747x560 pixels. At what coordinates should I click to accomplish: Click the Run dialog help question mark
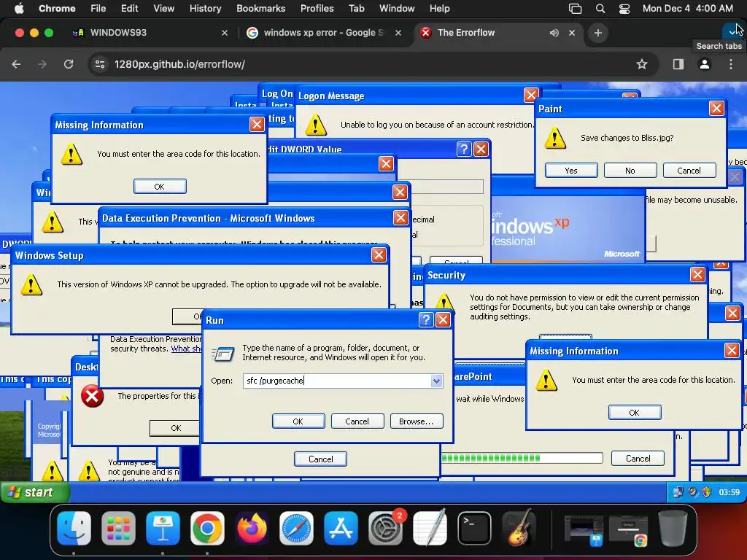tap(426, 320)
